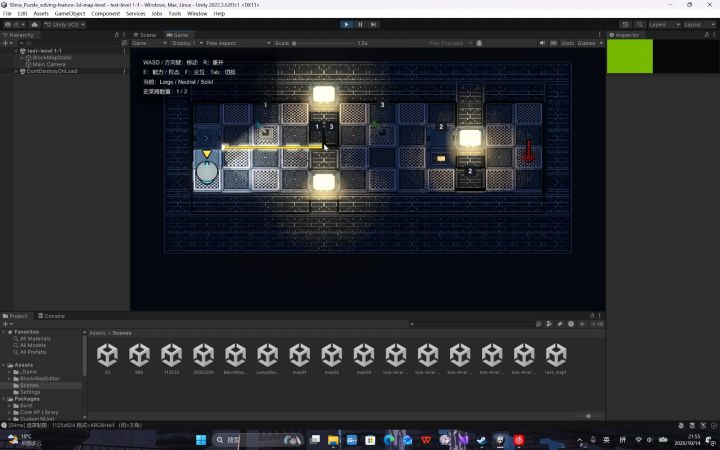Viewport: 720px width, 450px height.
Task: Open the Hierarchy panel options menu
Action: (124, 35)
